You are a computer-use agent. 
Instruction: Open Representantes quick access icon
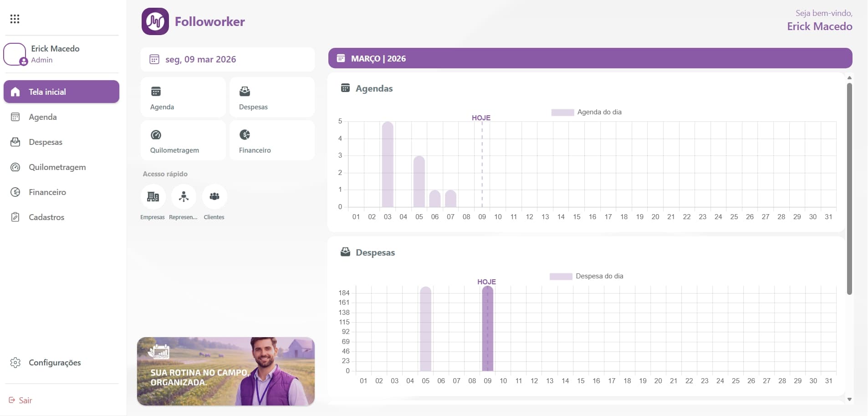(184, 197)
